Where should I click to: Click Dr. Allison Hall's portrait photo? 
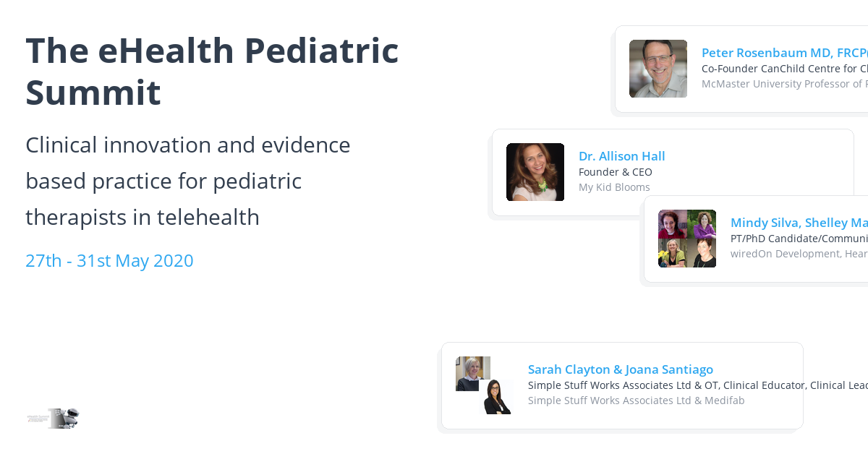[535, 172]
